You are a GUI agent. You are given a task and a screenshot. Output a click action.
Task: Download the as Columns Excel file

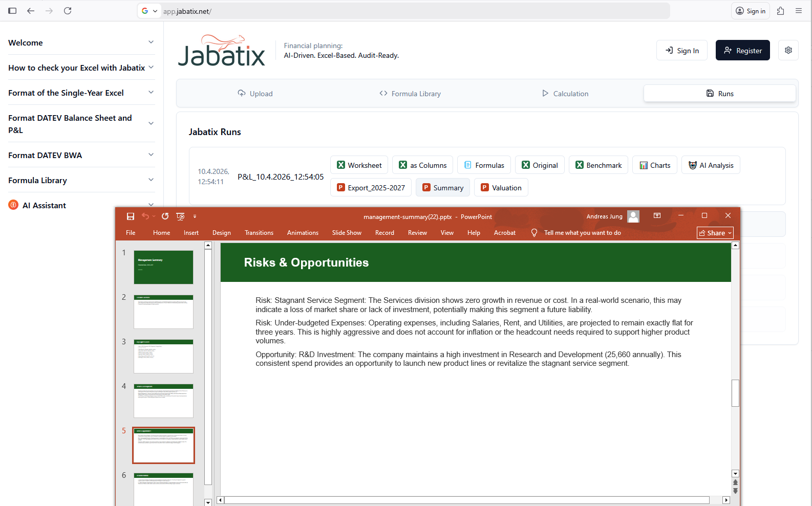point(422,165)
